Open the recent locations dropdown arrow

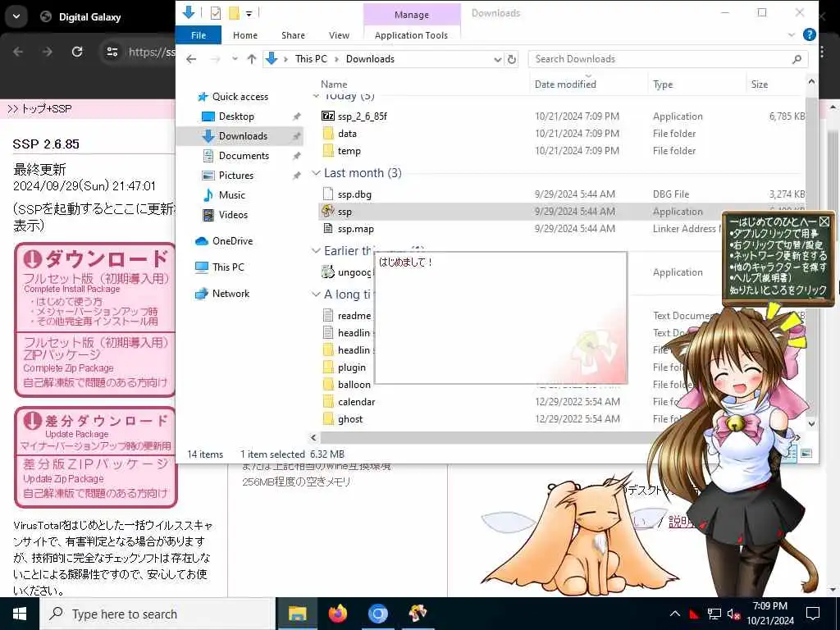235,59
